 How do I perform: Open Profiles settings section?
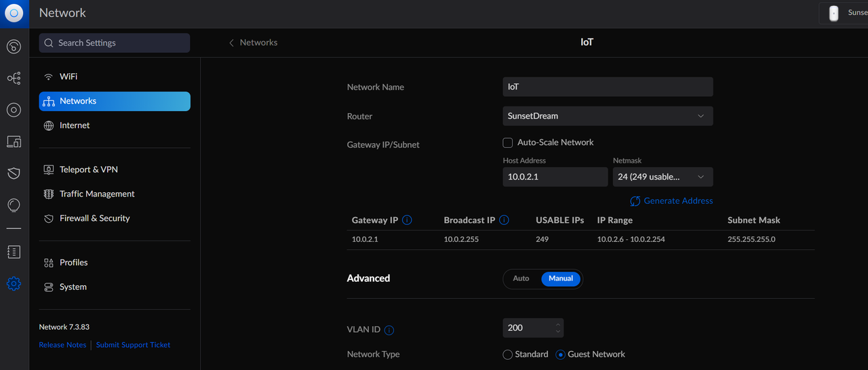[115, 262]
